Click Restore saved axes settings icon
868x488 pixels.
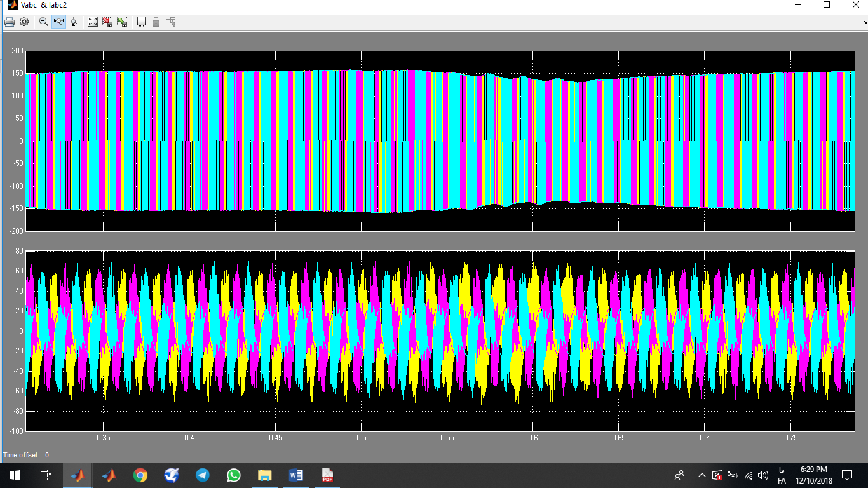click(x=122, y=22)
